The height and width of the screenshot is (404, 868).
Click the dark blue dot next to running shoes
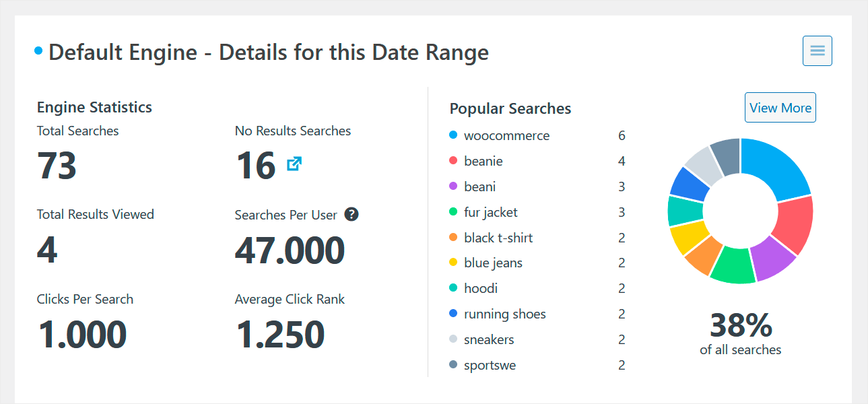(x=453, y=313)
